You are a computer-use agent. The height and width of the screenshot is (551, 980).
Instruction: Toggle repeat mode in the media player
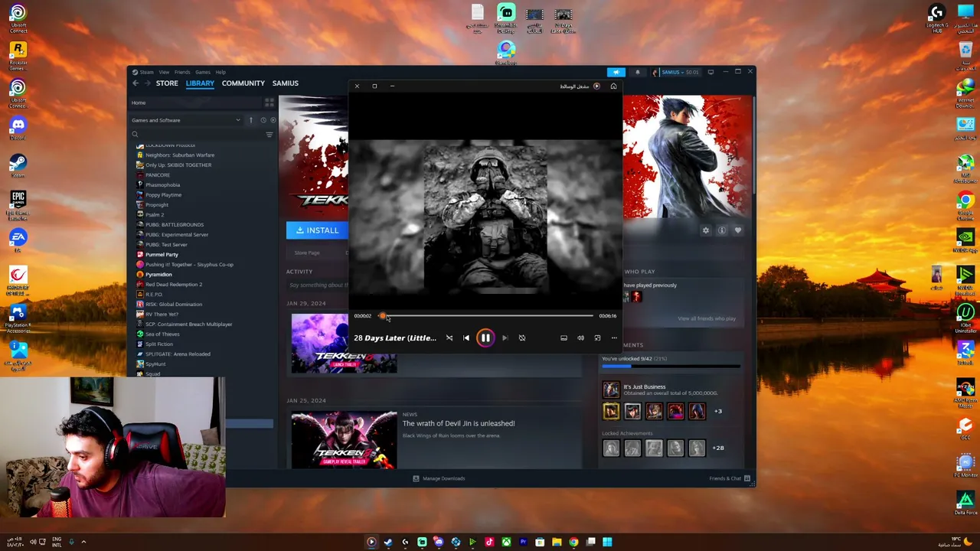click(522, 337)
